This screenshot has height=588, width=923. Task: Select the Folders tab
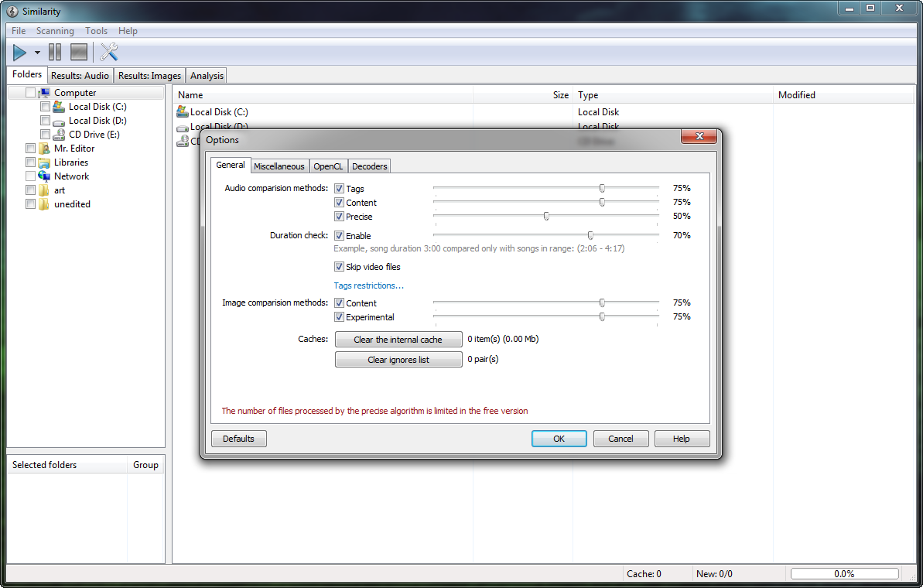[x=27, y=74]
